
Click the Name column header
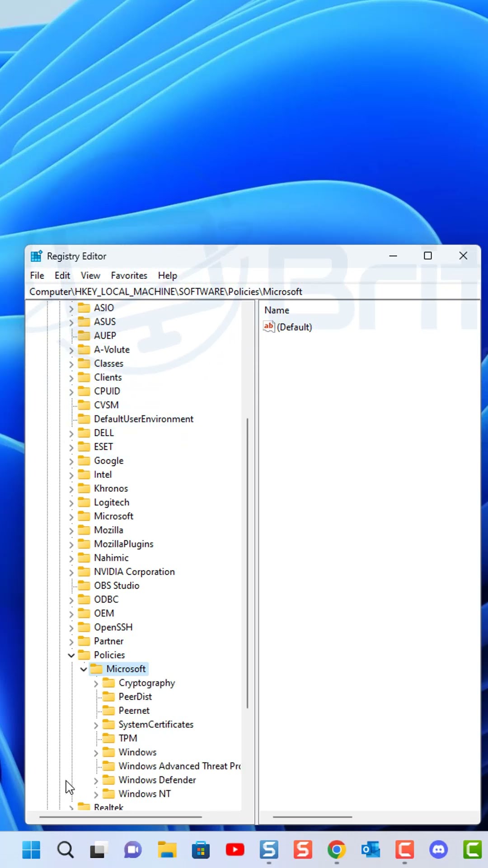[x=277, y=310]
